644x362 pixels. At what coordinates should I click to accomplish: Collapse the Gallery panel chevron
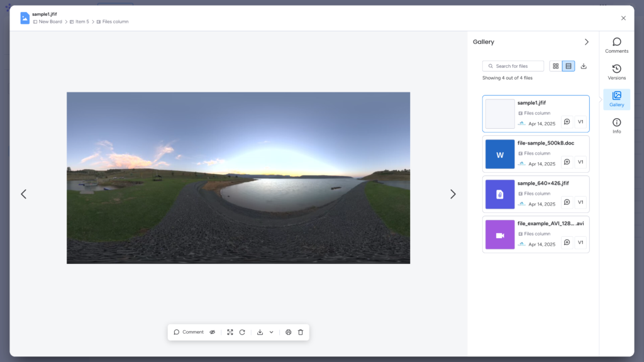coord(587,42)
